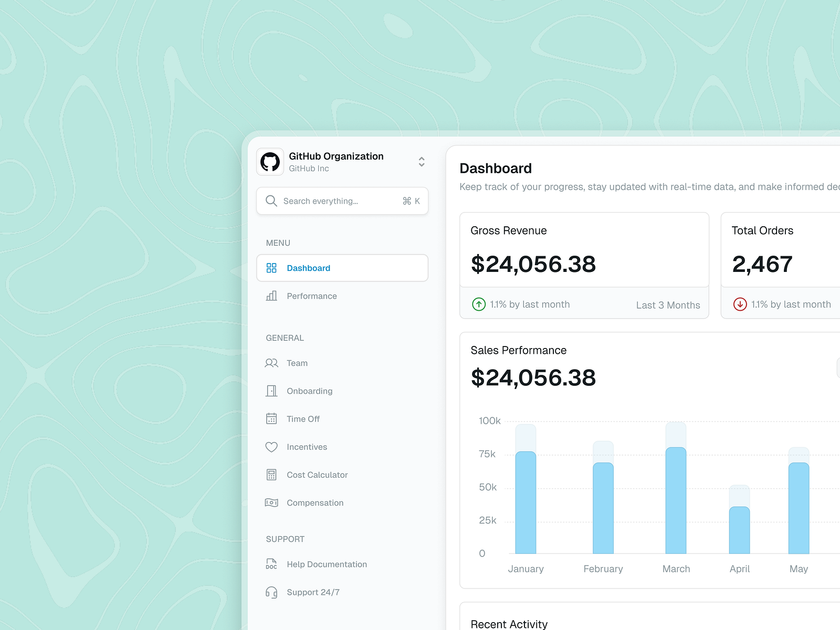The width and height of the screenshot is (840, 630).
Task: Click the Help Documentation doc icon
Action: coord(271,564)
